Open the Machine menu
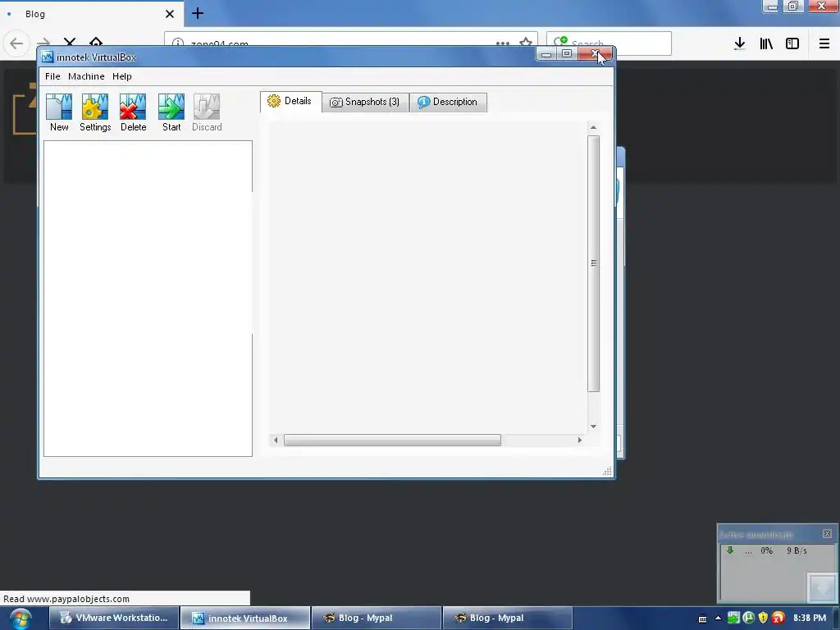The image size is (840, 630). pos(86,76)
